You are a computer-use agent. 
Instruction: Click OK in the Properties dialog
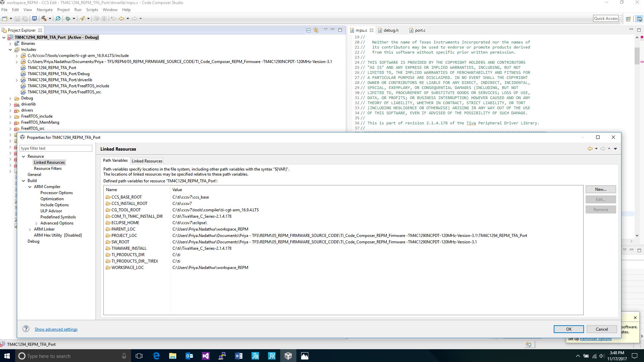pyautogui.click(x=569, y=329)
